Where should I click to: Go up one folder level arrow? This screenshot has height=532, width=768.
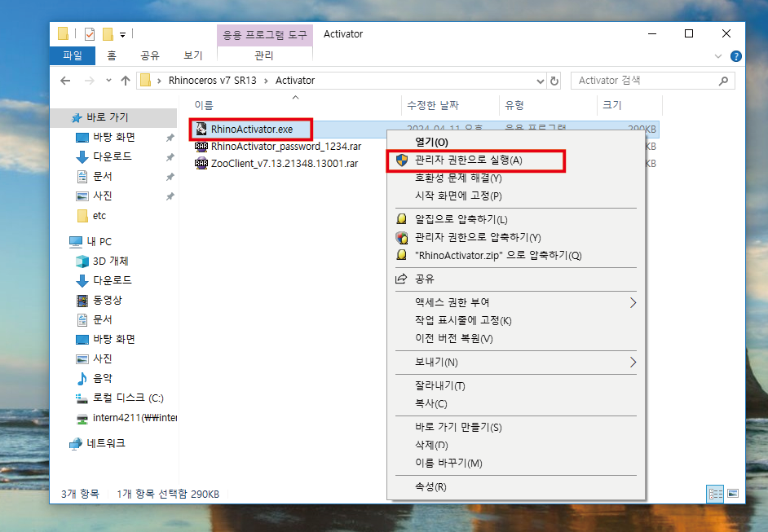click(126, 81)
